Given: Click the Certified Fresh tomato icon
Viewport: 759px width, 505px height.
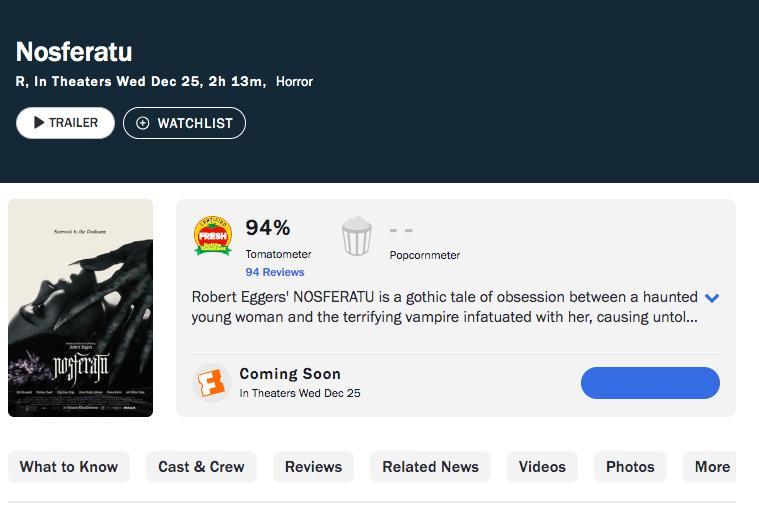Looking at the screenshot, I should pyautogui.click(x=213, y=236).
